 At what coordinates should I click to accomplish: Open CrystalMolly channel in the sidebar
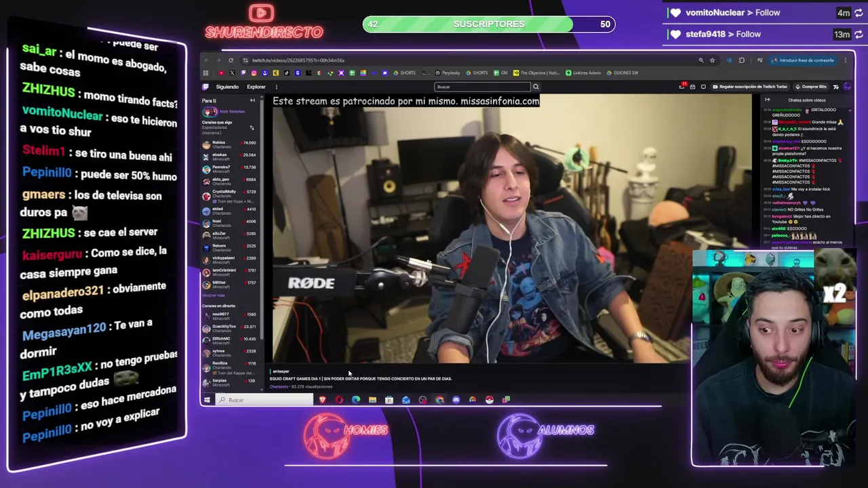click(x=229, y=196)
